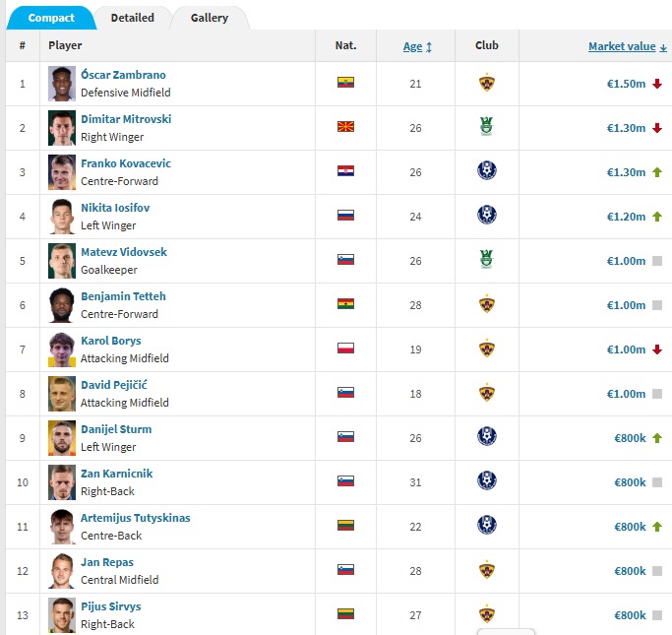The height and width of the screenshot is (635, 672).
Task: Click Óscar Zambrano's club crest icon
Action: click(x=486, y=84)
